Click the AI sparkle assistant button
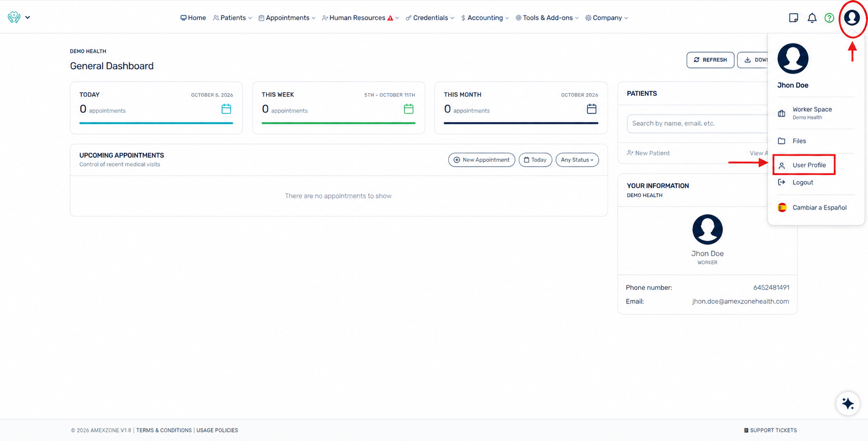The height and width of the screenshot is (441, 868). [x=848, y=404]
